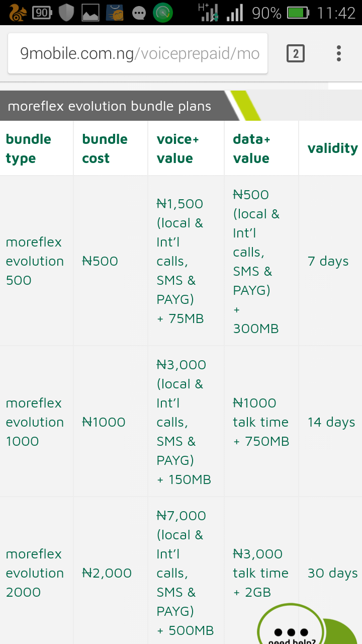Tap the chat bubble notification icon

pos(139,13)
